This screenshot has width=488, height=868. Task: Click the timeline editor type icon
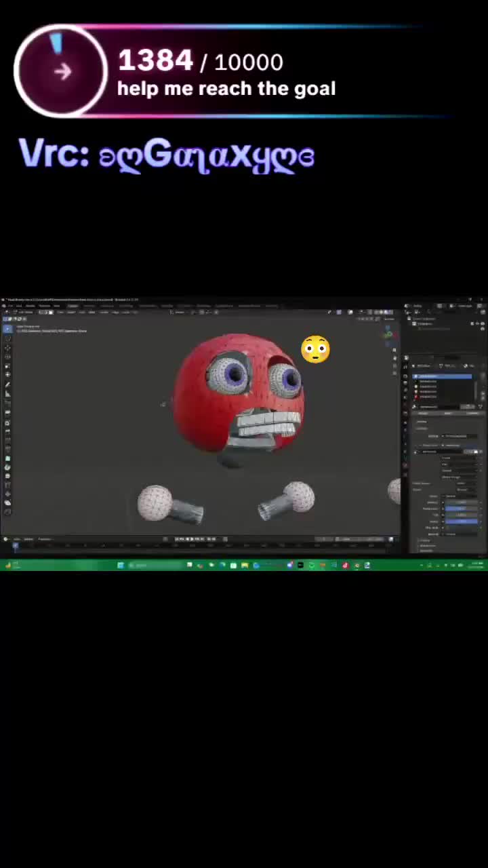click(5, 539)
